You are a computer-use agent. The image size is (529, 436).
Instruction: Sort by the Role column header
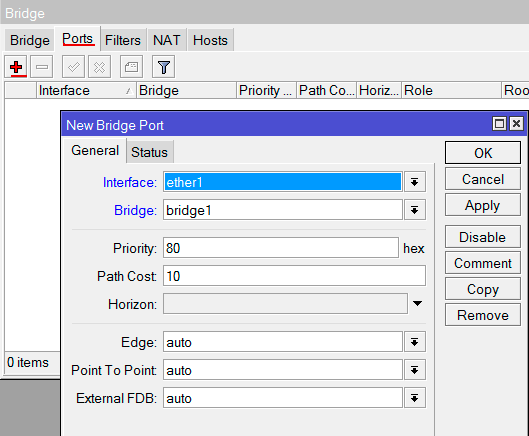pos(451,90)
